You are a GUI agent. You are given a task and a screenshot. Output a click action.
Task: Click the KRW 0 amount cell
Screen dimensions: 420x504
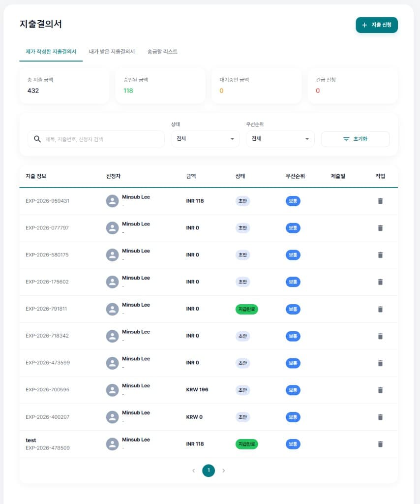tap(194, 417)
